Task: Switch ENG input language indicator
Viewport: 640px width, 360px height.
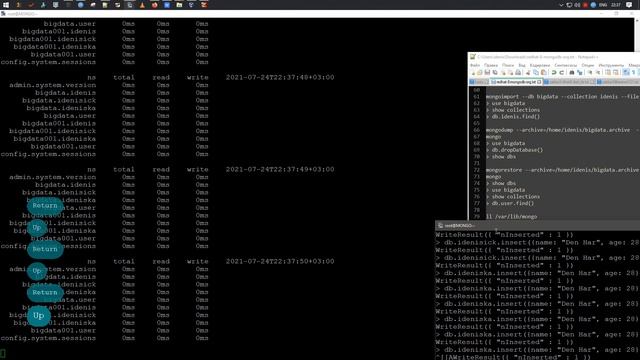Action: [603, 5]
